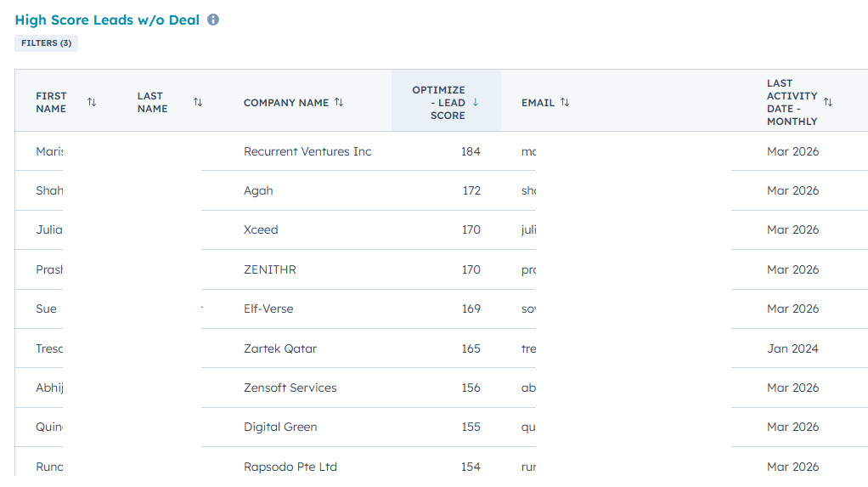Click Mar 2026 in Elf-Verse row
The height and width of the screenshot is (487, 868).
[792, 309]
